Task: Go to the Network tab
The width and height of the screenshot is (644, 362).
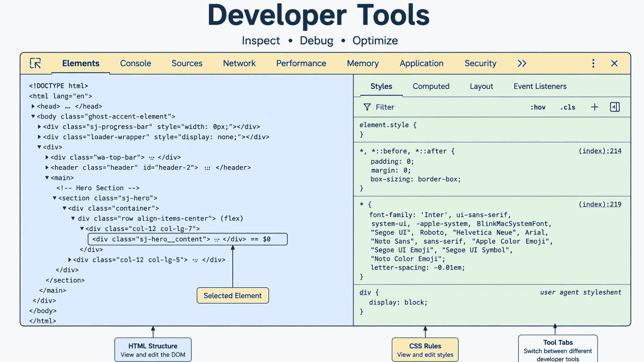Action: 239,63
